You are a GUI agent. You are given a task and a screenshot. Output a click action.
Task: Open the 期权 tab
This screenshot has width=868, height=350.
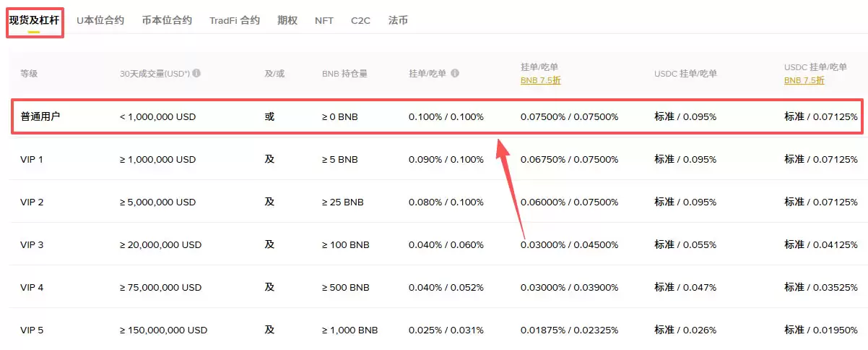tap(287, 20)
